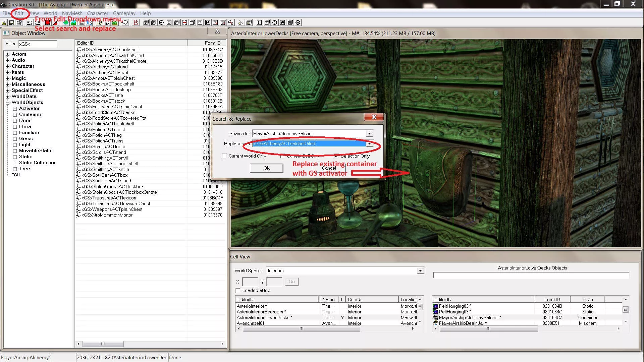The height and width of the screenshot is (362, 644).
Task: Select PlayerAirshipAlchemySatchel in cell objects list
Action: pyautogui.click(x=470, y=317)
